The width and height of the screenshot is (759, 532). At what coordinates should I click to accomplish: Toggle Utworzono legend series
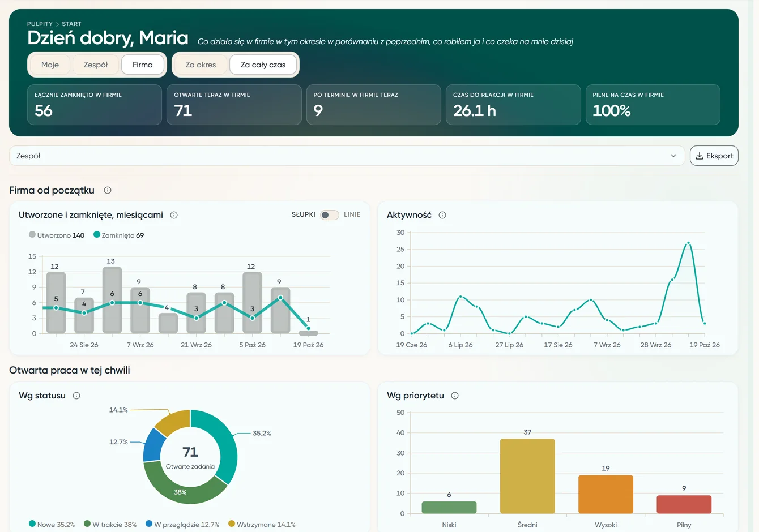57,235
